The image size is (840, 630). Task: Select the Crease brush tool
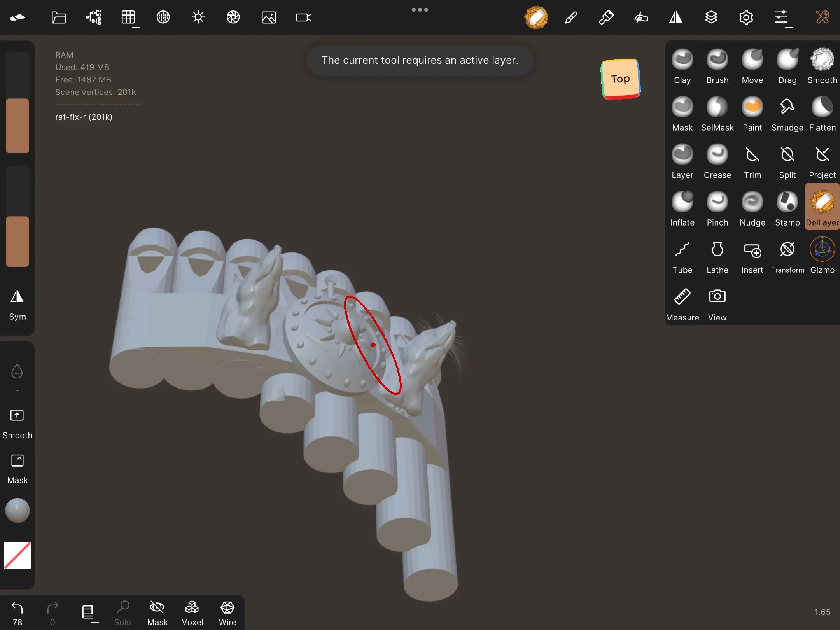pyautogui.click(x=717, y=161)
